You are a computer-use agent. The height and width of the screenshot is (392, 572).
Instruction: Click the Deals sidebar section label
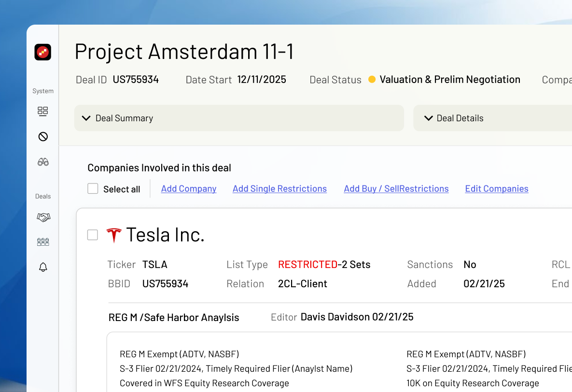pyautogui.click(x=43, y=196)
